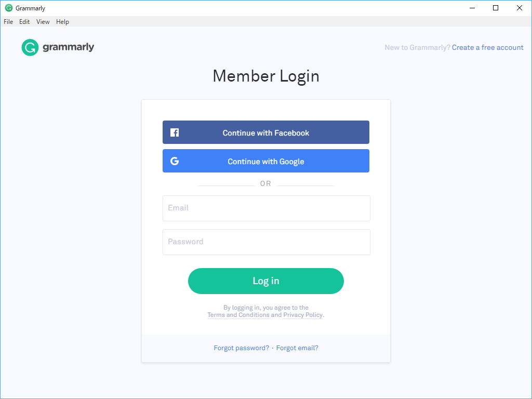Maximize the Grammarly window

pos(496,8)
